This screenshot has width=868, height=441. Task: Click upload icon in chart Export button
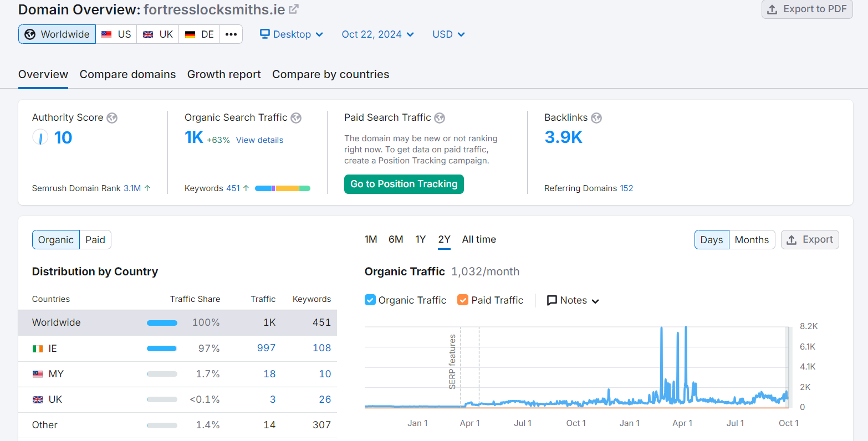pyautogui.click(x=792, y=240)
